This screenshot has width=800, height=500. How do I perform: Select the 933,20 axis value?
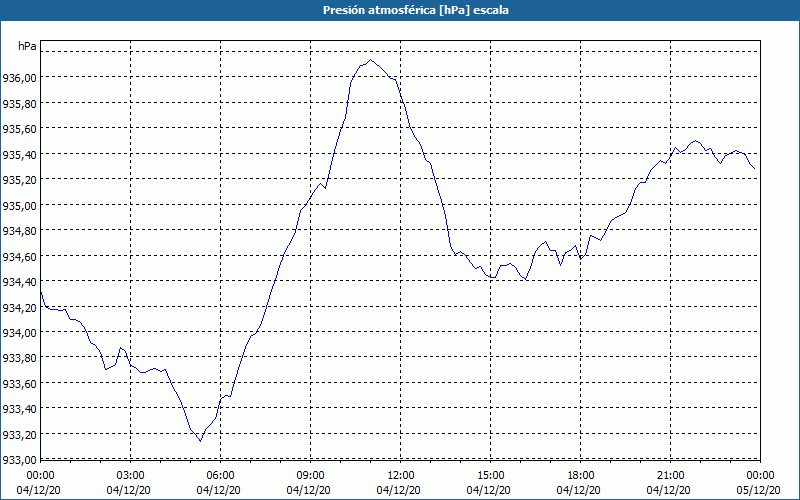[19, 434]
